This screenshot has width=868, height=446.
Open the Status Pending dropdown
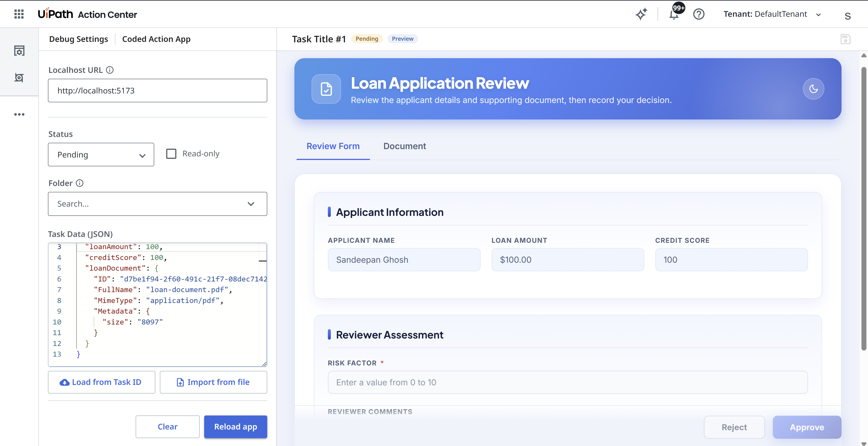[x=101, y=154]
